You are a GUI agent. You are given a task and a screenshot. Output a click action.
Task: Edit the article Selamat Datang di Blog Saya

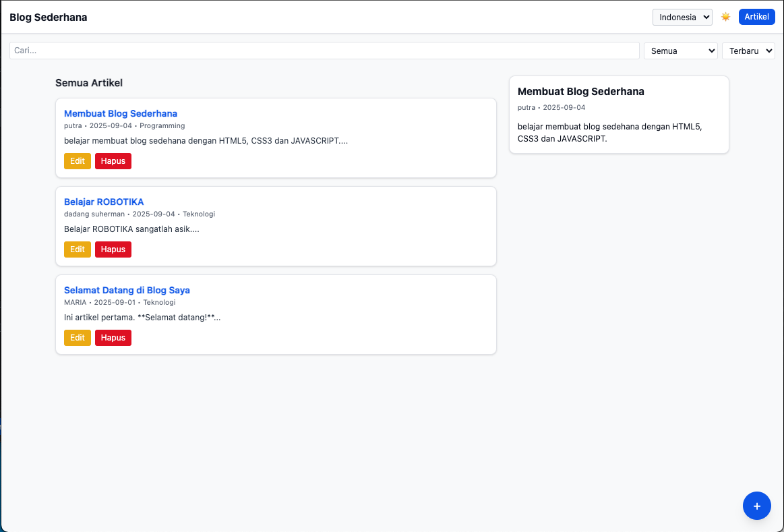(77, 337)
